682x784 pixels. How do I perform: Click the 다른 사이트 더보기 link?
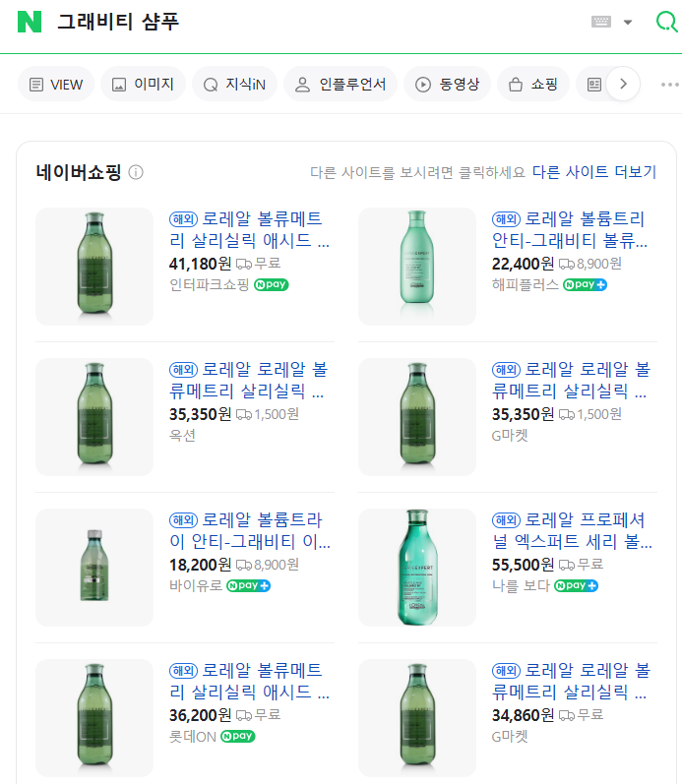pyautogui.click(x=593, y=172)
